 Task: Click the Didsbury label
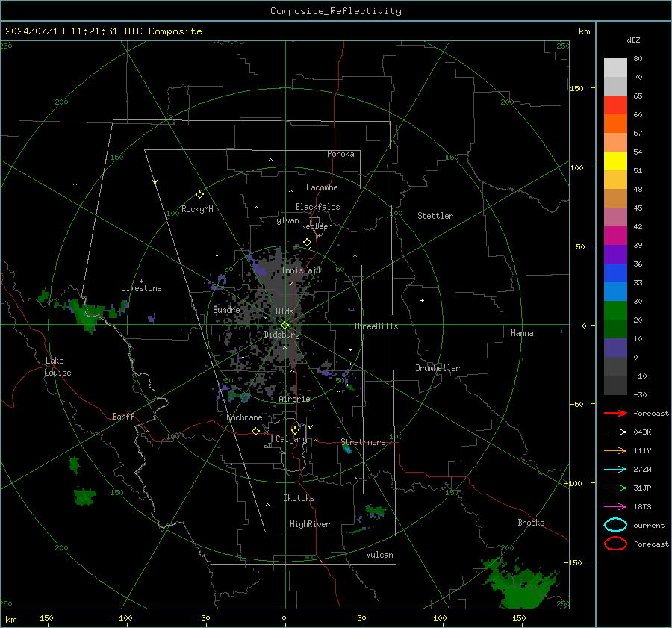click(281, 335)
